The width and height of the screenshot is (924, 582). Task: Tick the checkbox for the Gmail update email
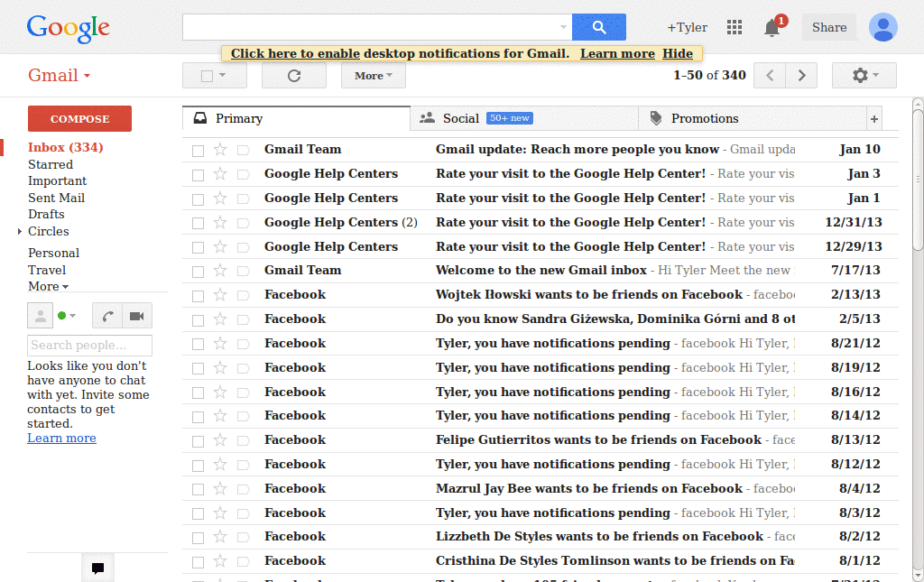click(198, 151)
